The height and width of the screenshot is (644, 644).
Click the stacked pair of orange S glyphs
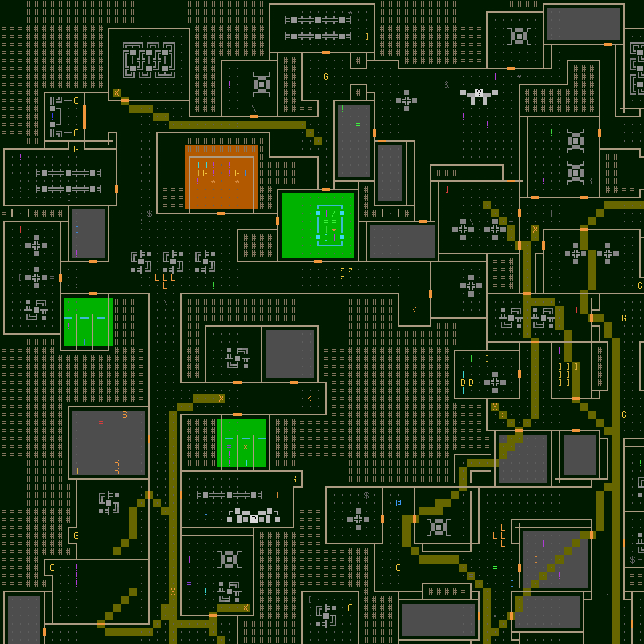[x=117, y=467]
